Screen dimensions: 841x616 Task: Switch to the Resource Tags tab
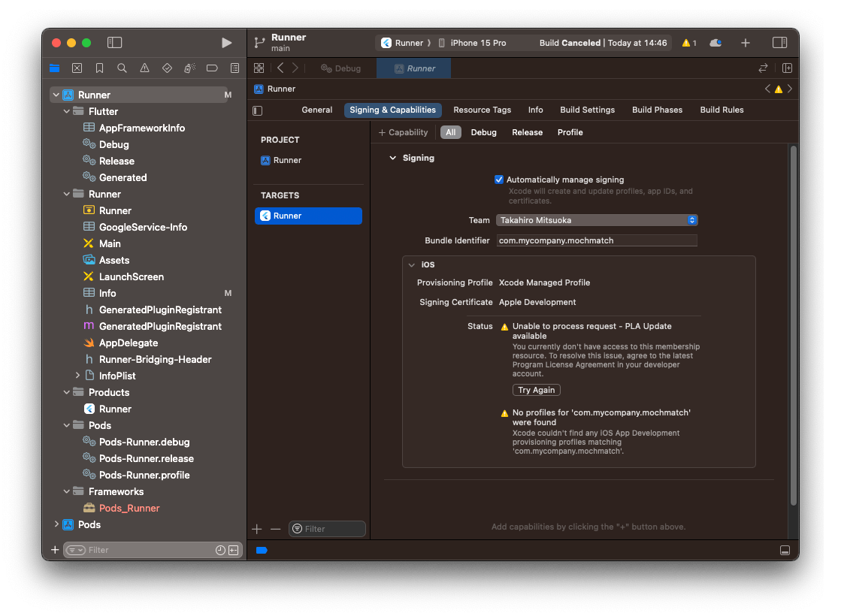click(x=483, y=110)
